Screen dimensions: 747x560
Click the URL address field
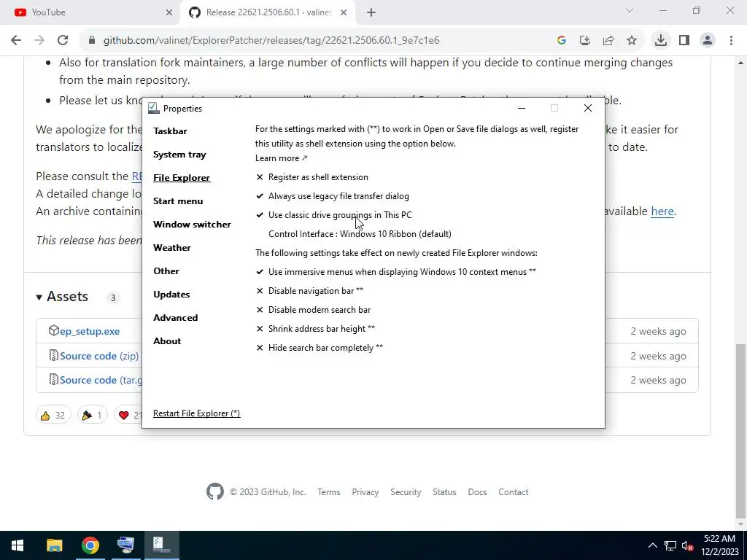click(271, 41)
